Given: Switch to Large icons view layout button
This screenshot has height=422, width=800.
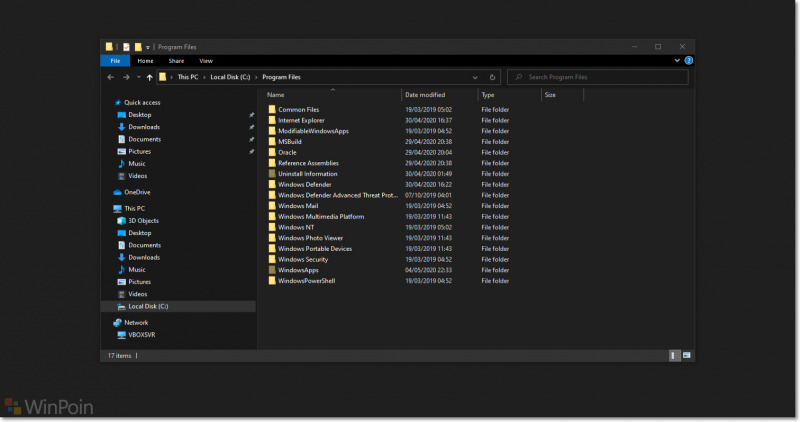Looking at the screenshot, I should pos(686,355).
